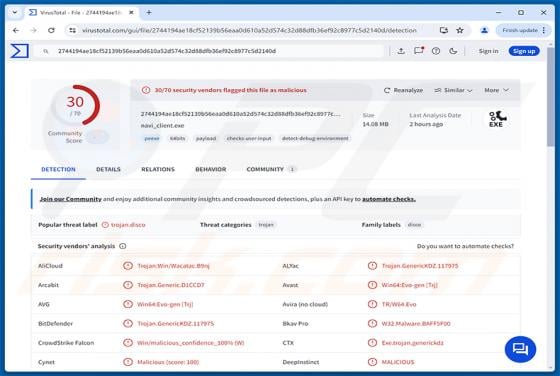Click the browser address bar URL
This screenshot has width=560, height=376.
tap(249, 31)
